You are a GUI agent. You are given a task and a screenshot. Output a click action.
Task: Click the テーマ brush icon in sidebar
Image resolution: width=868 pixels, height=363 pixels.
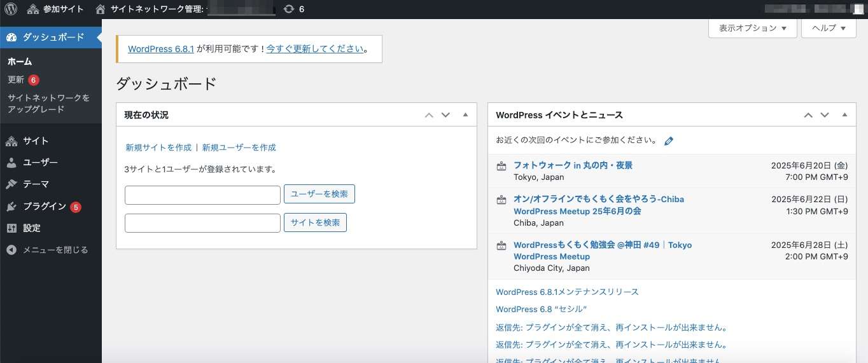coord(11,184)
